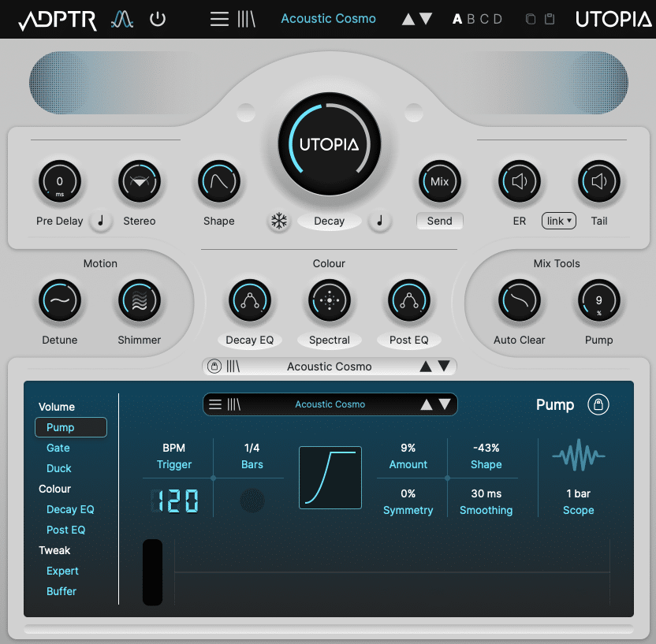Open Acoustic Cosmo name in Pump preset bar
Screen dimensions: 656x644
[330, 404]
